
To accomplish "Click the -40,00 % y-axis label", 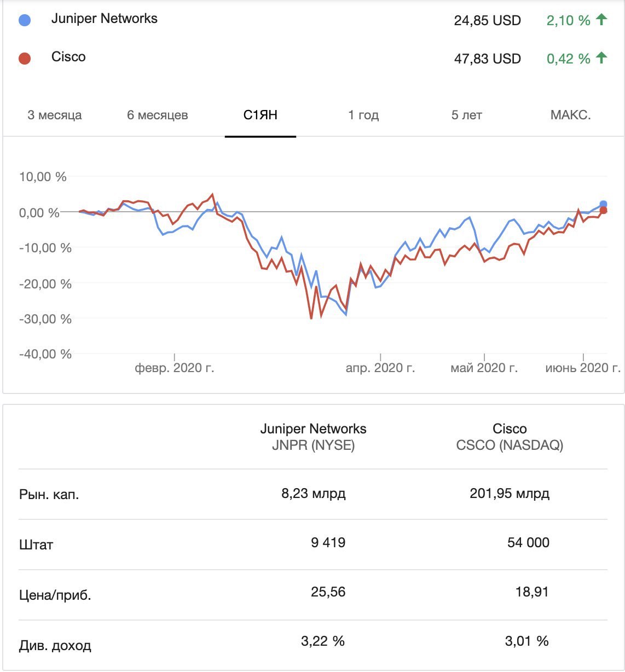I will (x=45, y=354).
